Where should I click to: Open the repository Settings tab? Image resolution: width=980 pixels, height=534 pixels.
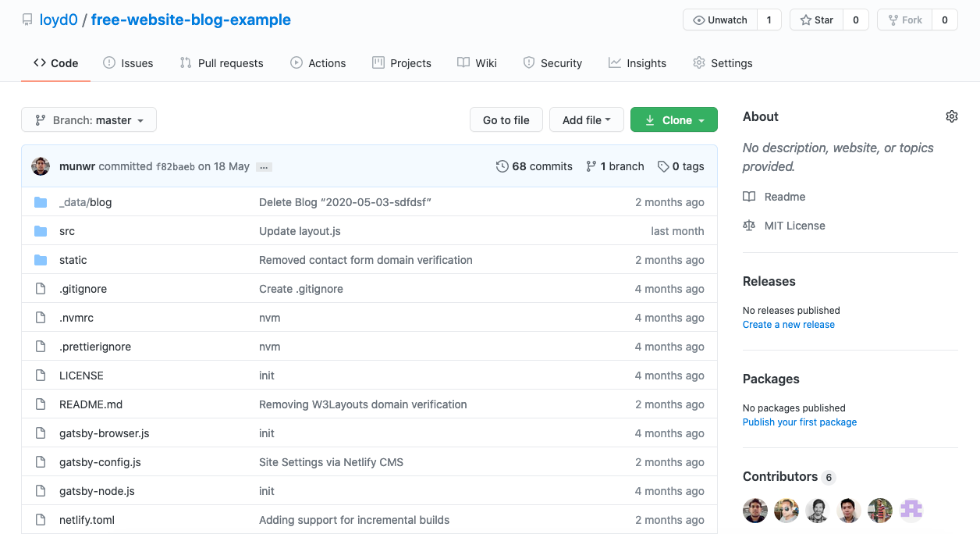click(x=723, y=63)
